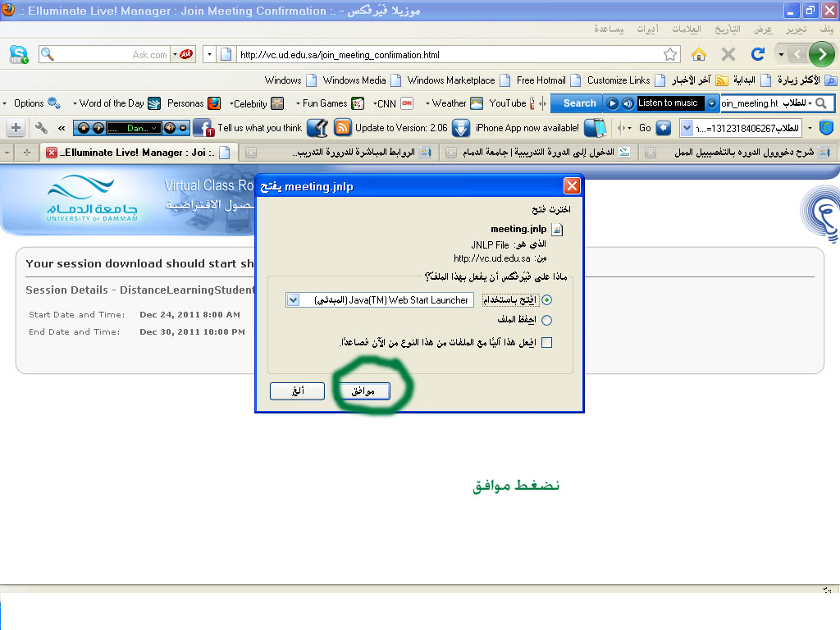Click the wrench settings toolbar icon
Viewport: 840px width, 630px height.
tap(41, 128)
